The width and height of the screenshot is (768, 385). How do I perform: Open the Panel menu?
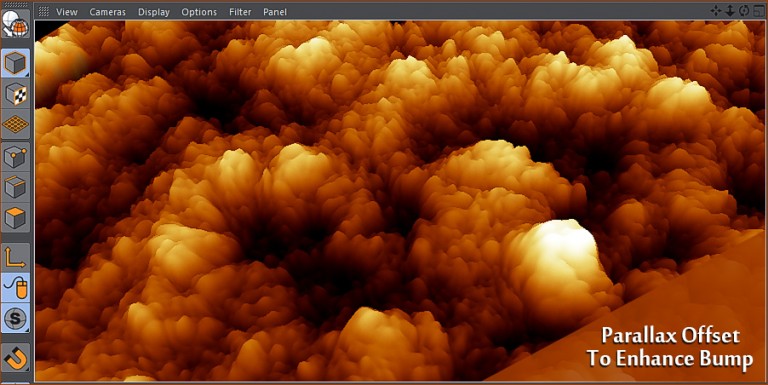tap(275, 12)
